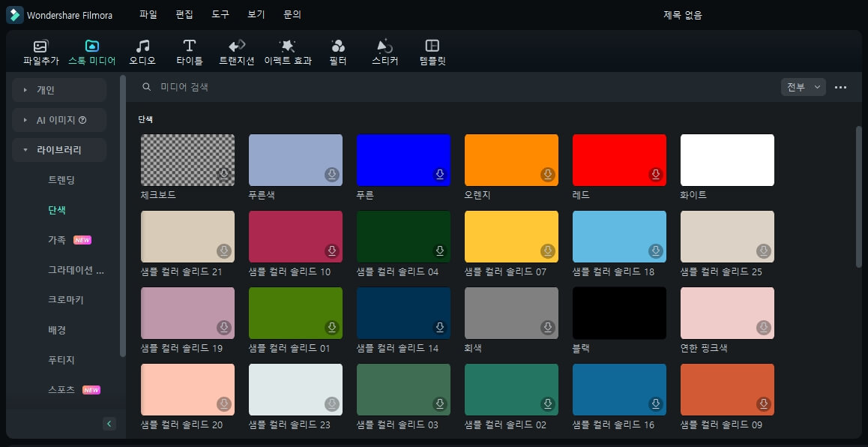Screen dimensions: 868x447
Task: Select 그라데이션 category in the library
Action: pos(76,270)
